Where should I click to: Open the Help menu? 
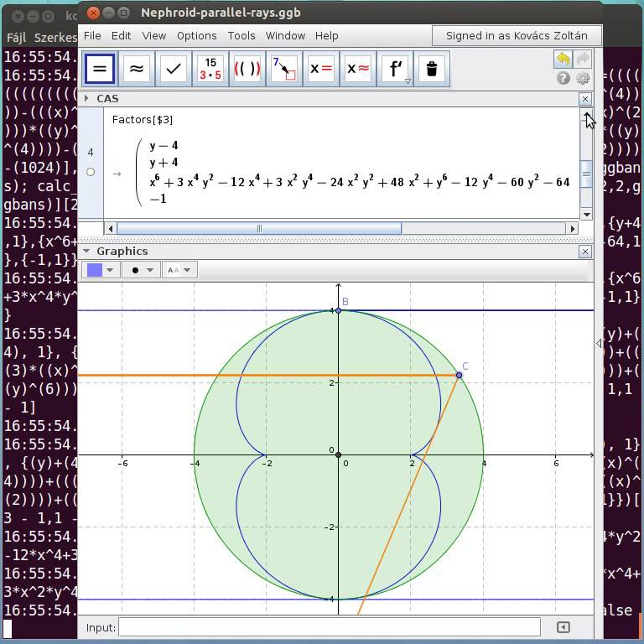327,36
